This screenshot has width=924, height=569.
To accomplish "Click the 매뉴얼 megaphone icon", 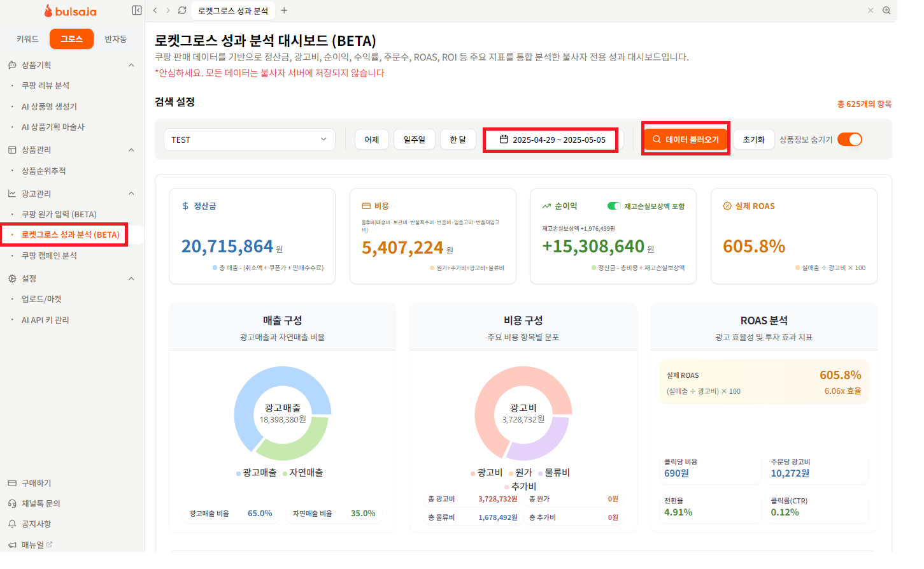I will point(12,545).
